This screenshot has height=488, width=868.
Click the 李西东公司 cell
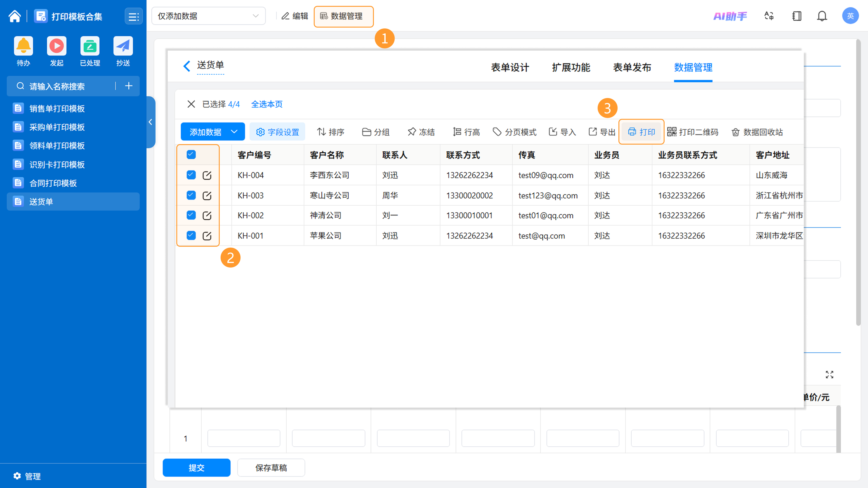point(340,175)
